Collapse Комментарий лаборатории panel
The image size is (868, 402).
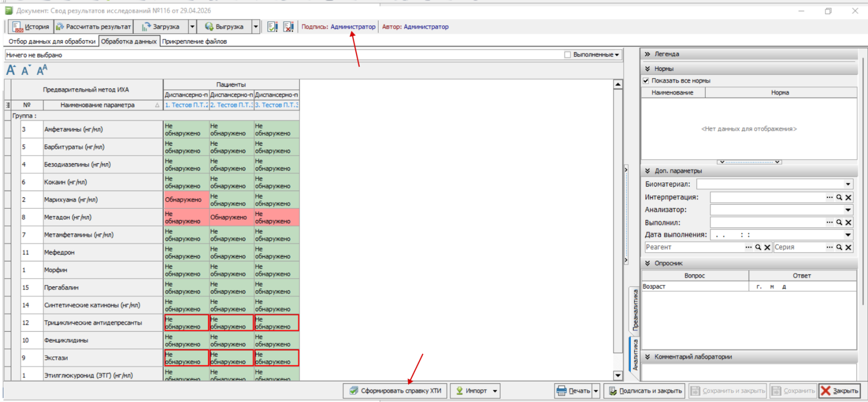pyautogui.click(x=647, y=357)
